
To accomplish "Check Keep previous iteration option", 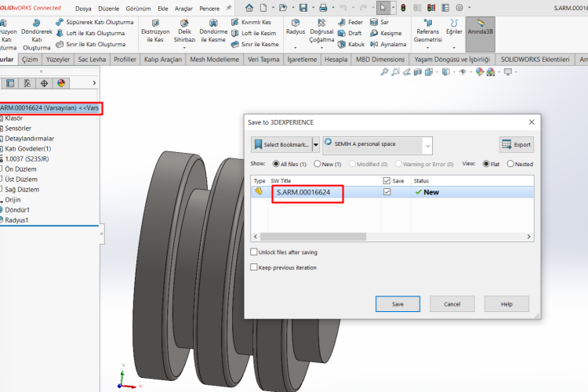I will [253, 267].
